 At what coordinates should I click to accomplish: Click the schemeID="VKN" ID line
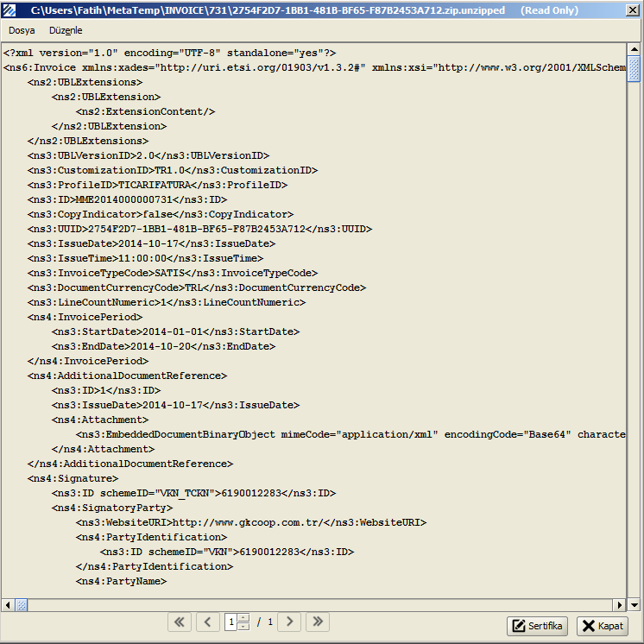(x=227, y=552)
